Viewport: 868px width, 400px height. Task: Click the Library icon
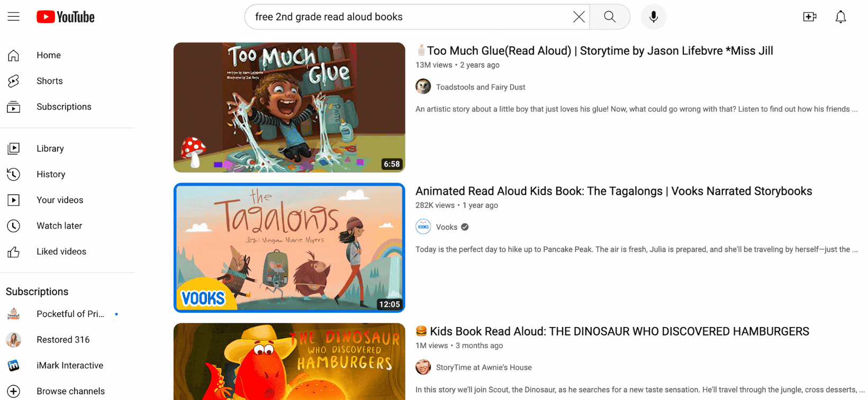tap(14, 149)
